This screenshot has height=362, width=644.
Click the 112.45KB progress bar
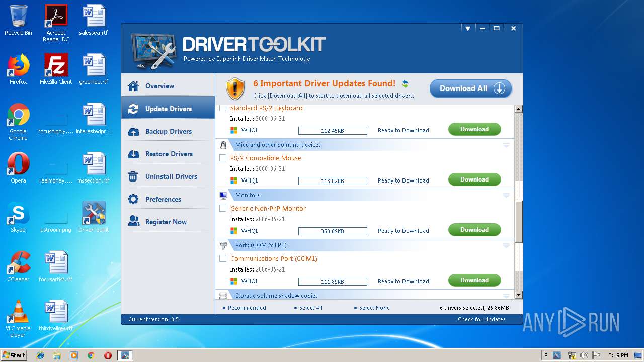pyautogui.click(x=333, y=131)
